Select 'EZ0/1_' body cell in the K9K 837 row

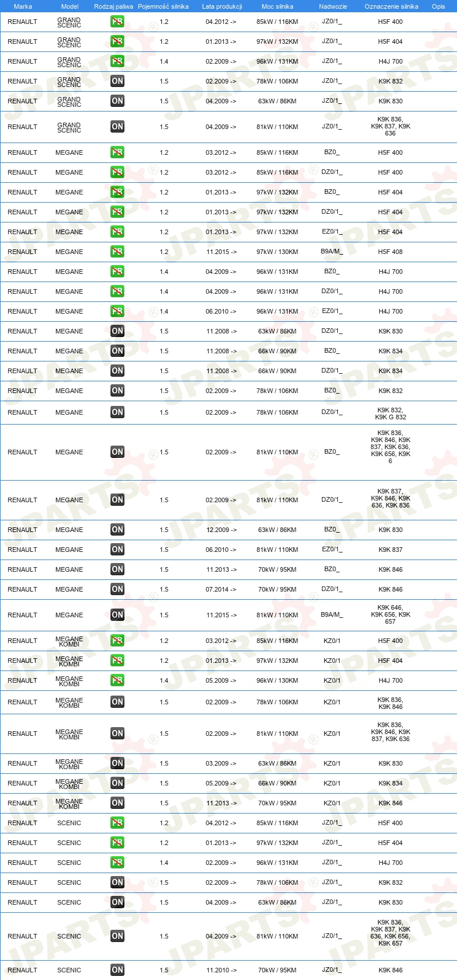tap(332, 550)
